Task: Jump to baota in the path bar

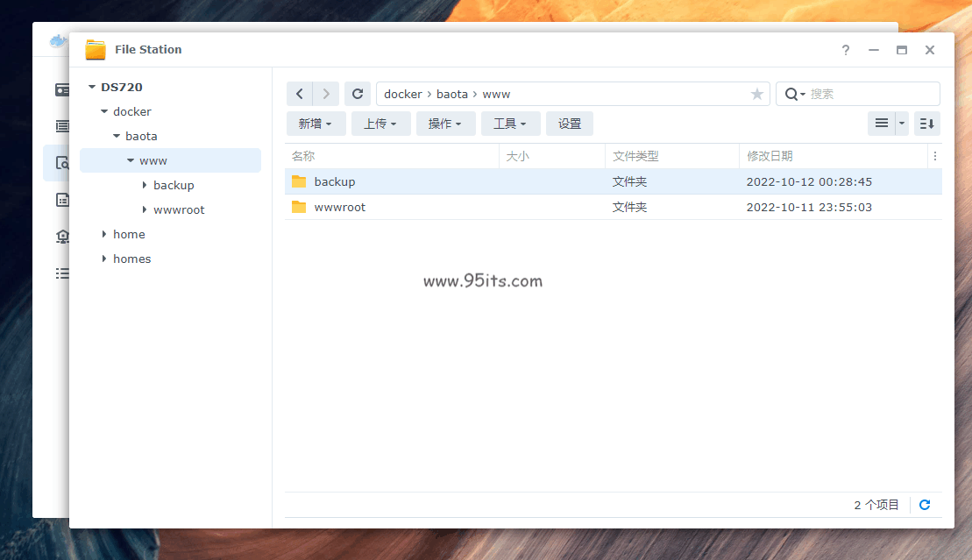Action: (452, 95)
